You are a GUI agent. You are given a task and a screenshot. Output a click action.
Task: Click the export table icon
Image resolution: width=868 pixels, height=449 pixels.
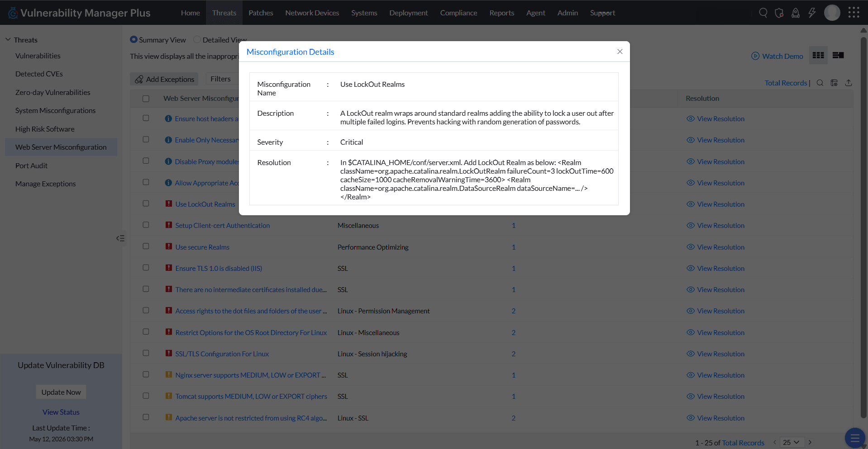point(849,83)
